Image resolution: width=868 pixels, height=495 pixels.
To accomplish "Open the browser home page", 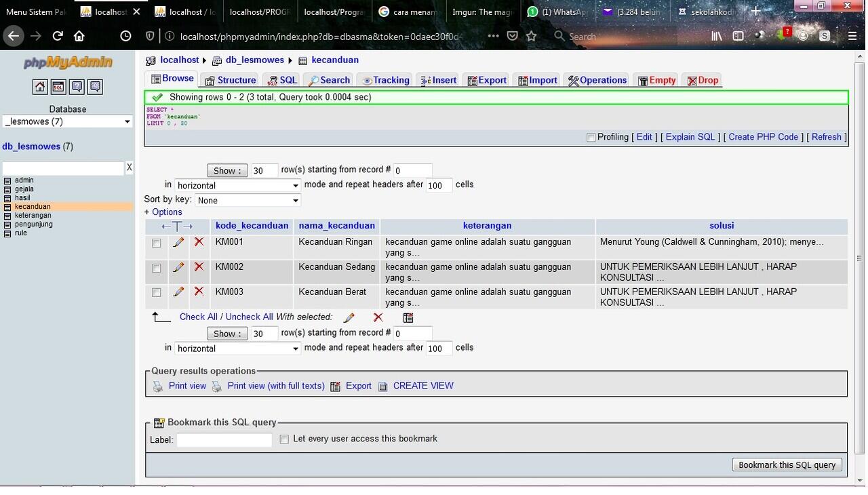I will tap(79, 36).
